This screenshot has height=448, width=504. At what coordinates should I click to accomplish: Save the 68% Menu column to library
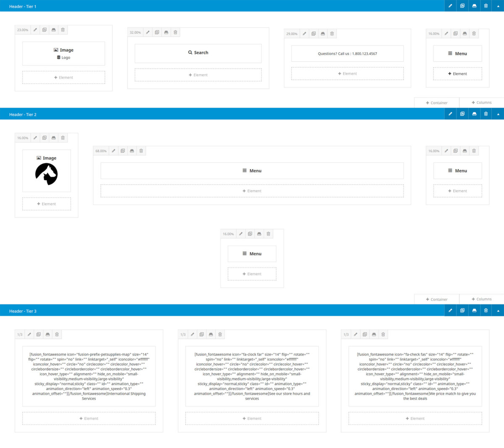coord(131,150)
